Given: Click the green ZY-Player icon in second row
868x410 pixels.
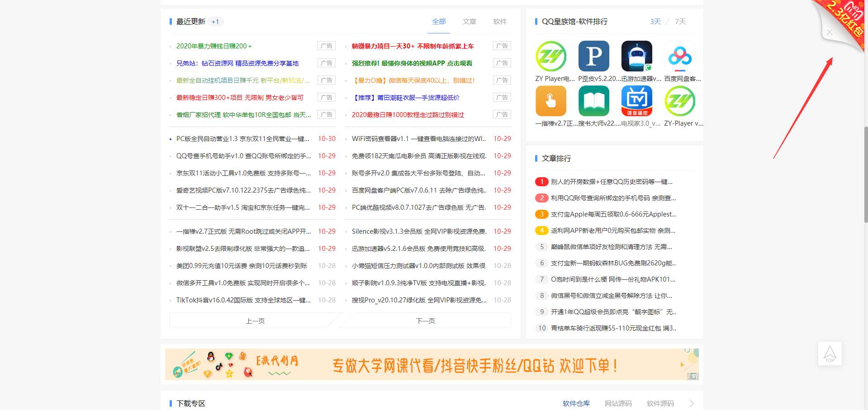Looking at the screenshot, I should pos(679,100).
